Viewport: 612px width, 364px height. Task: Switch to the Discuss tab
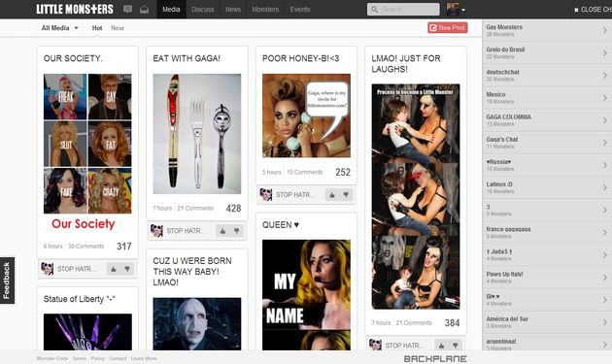point(203,10)
